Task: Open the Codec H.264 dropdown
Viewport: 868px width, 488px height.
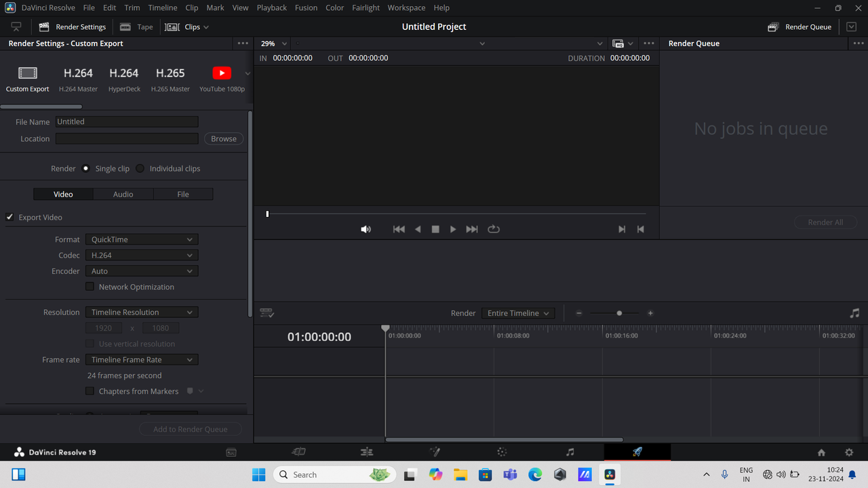Action: (x=142, y=256)
